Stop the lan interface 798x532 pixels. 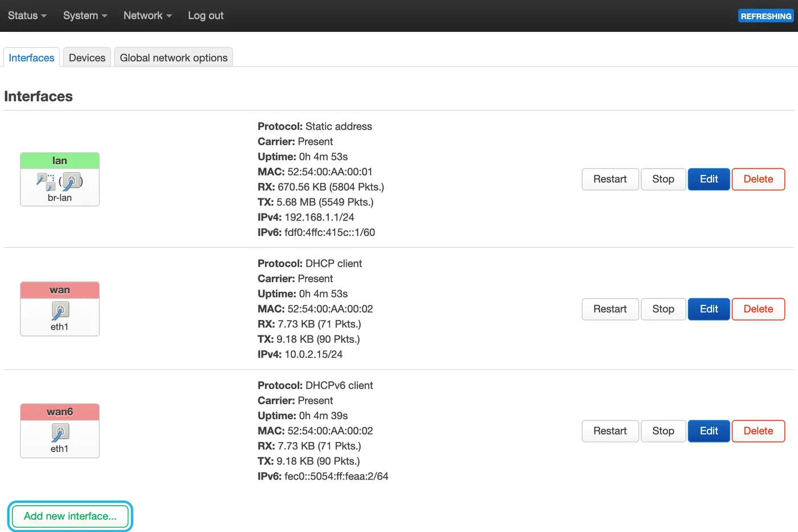point(663,179)
